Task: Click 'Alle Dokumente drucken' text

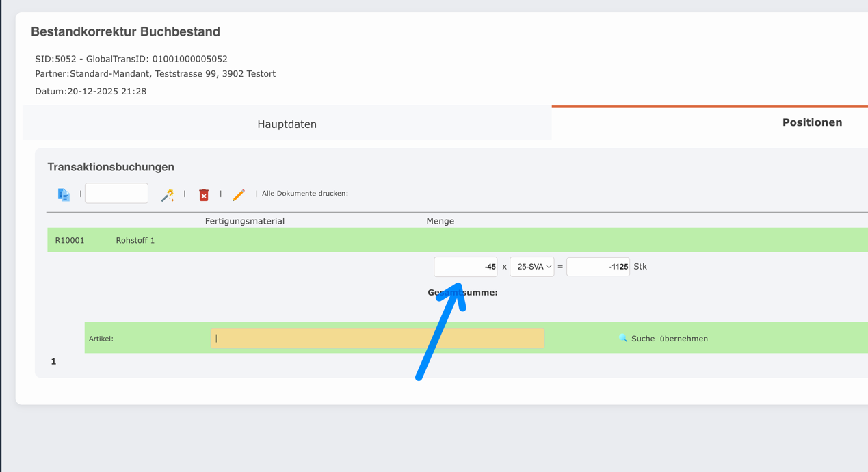Action: 304,194
